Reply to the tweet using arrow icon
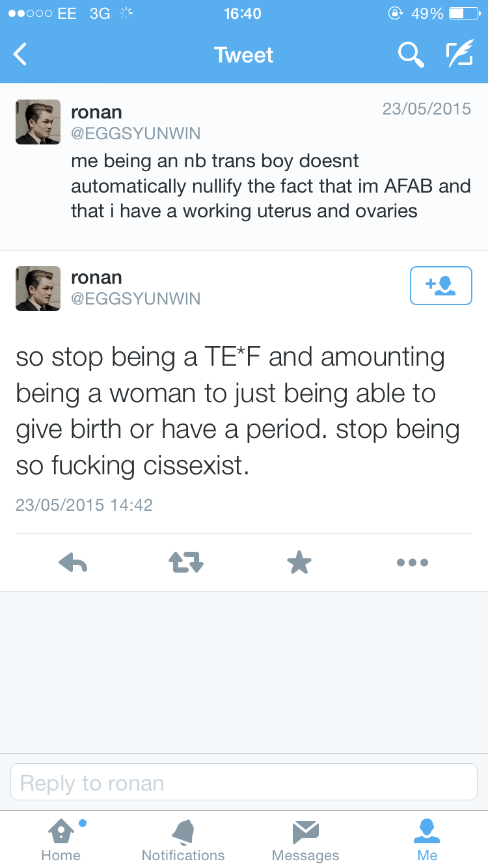Image resolution: width=488 pixels, height=868 pixels. click(73, 562)
